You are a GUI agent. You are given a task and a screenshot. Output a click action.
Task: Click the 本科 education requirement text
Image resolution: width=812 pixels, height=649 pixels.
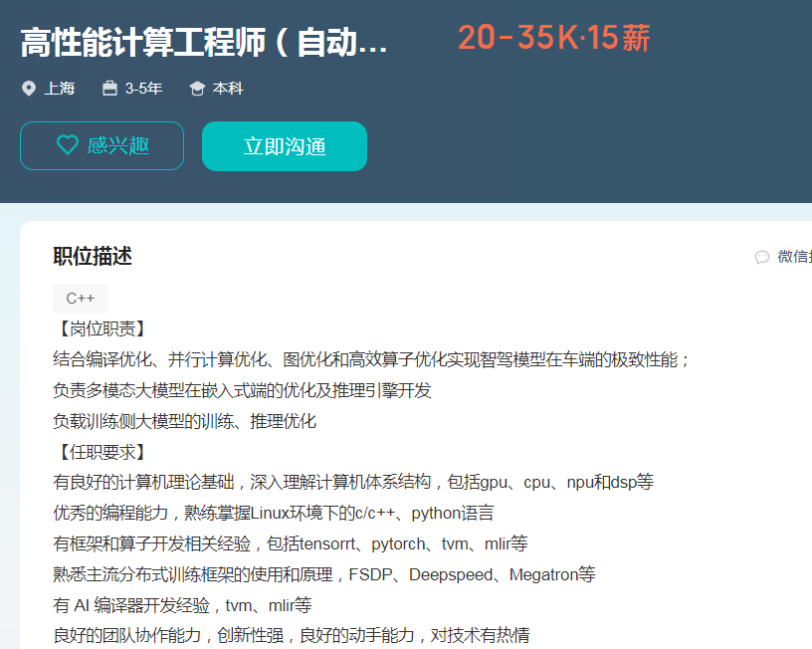[x=228, y=89]
